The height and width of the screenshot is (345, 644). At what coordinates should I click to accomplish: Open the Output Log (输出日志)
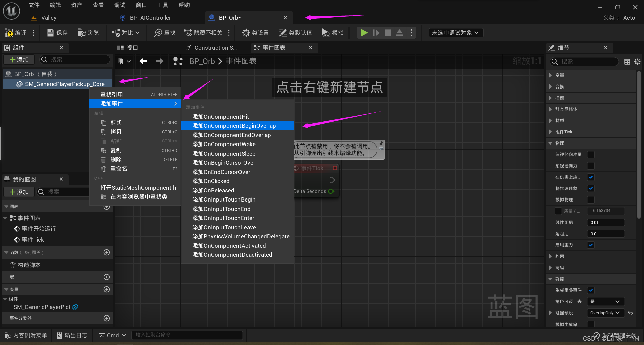tap(72, 335)
